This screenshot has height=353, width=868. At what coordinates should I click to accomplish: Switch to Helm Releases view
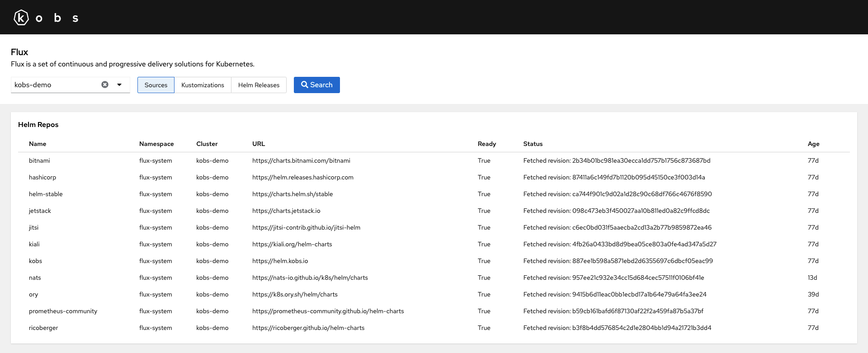pos(259,85)
